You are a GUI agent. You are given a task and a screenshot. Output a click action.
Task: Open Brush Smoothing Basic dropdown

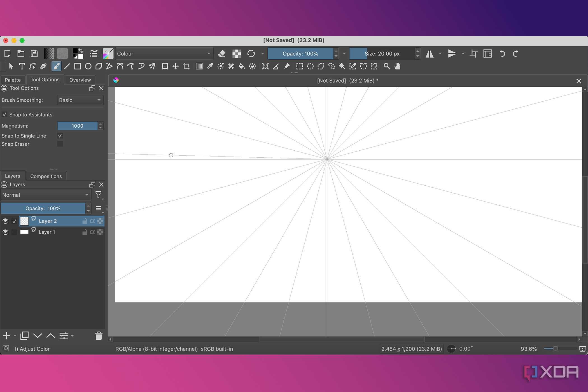click(x=80, y=100)
